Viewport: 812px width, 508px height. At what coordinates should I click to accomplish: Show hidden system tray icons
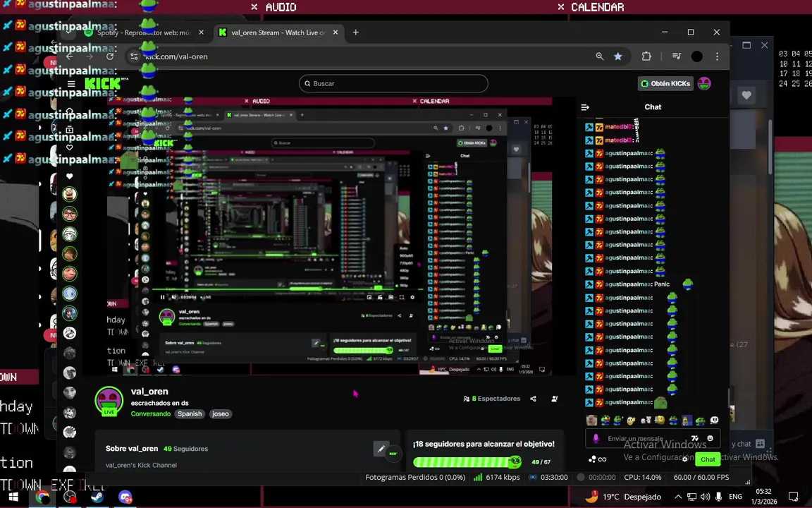[678, 497]
